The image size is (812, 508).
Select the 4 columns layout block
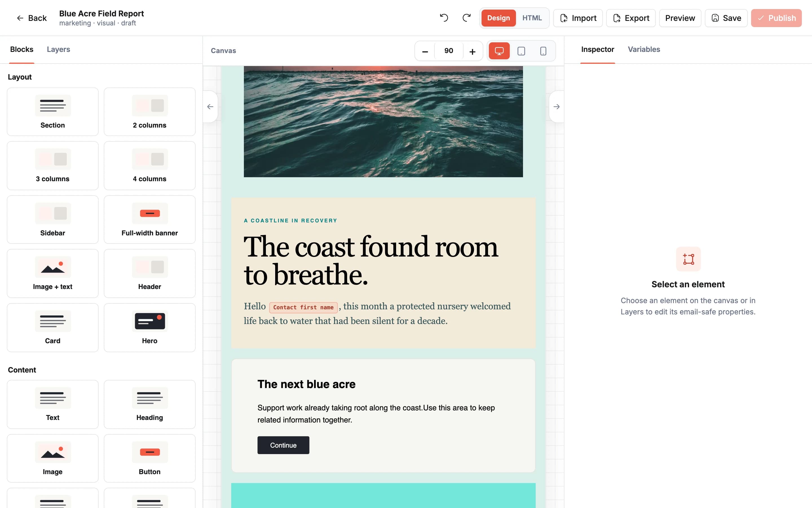pyautogui.click(x=150, y=166)
